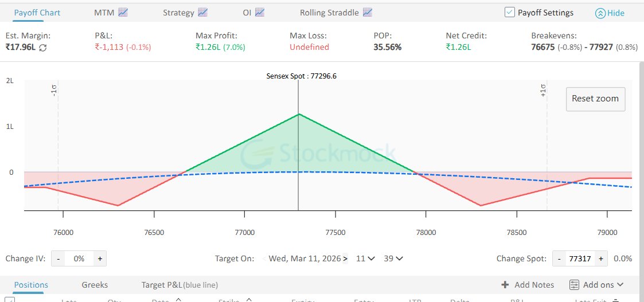Click the payoff peak at the spot line
This screenshot has height=302, width=644.
pos(299,113)
